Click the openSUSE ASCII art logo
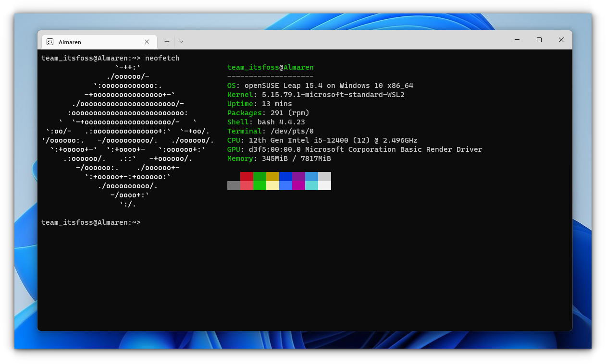The image size is (606, 364). (127, 136)
